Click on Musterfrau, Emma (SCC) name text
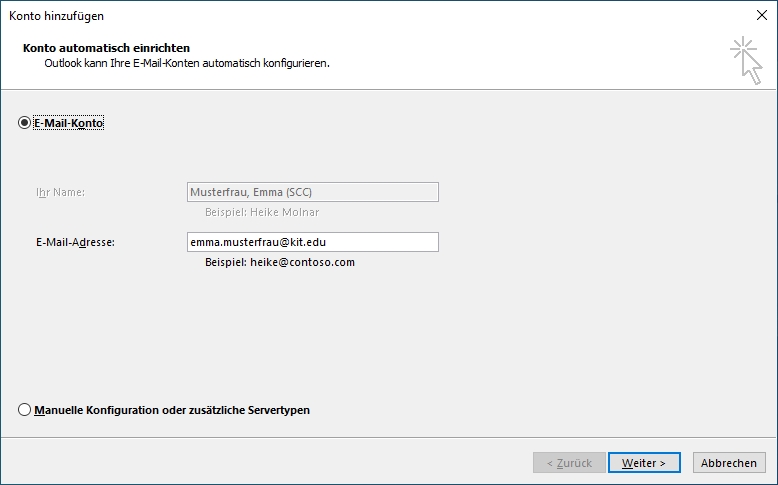The width and height of the screenshot is (778, 485). 258,192
